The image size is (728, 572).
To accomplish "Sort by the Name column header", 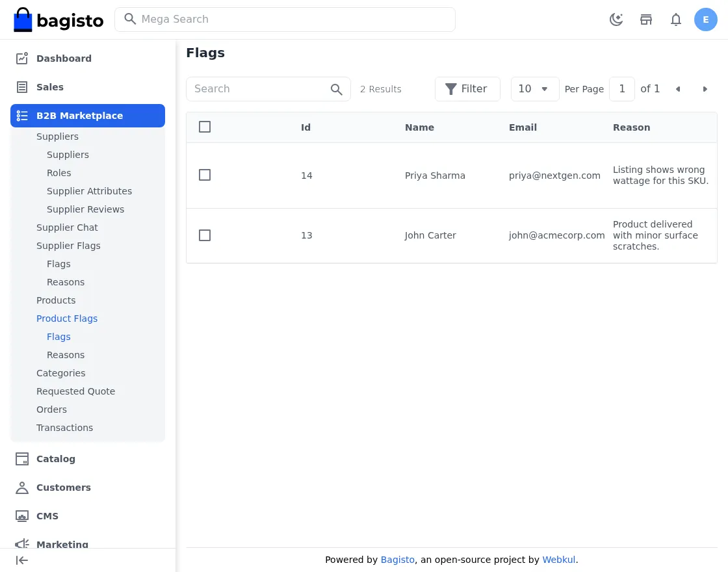I will (x=419, y=127).
